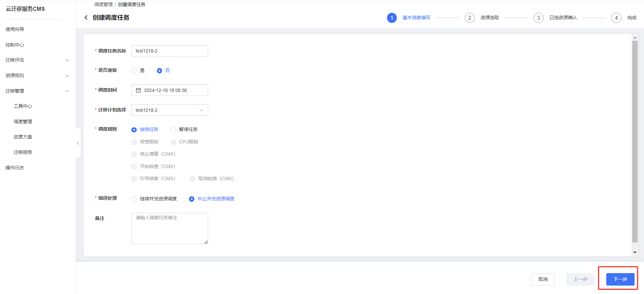Viewport: 644px width, 294px height.
Task: Open 操作日志 in sidebar
Action: [15, 168]
